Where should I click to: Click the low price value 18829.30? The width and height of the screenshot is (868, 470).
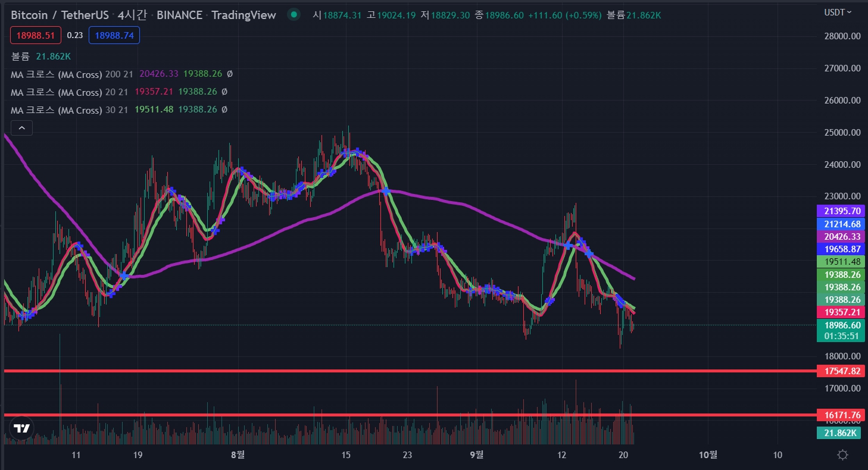click(451, 15)
